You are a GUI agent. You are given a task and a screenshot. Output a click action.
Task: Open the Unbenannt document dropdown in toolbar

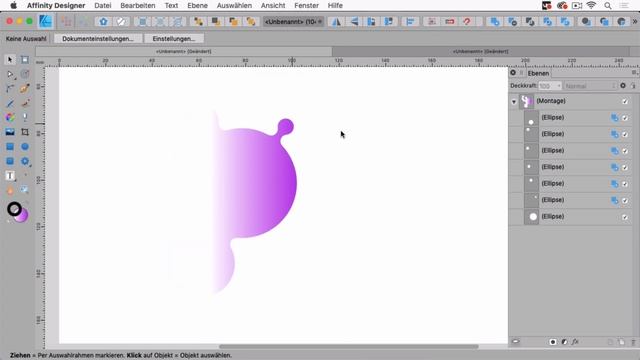[293, 22]
